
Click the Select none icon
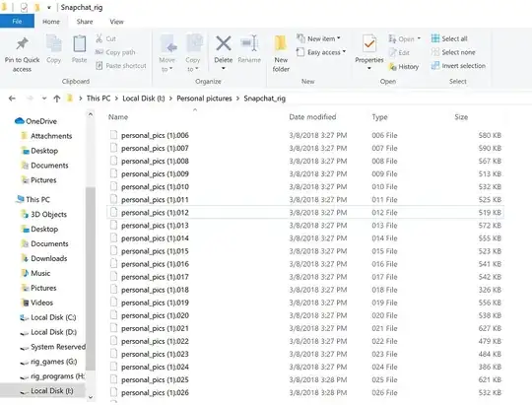tap(435, 52)
